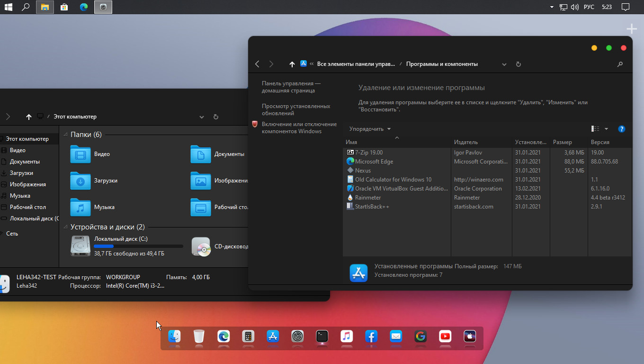Search in Programs and Components window
The height and width of the screenshot is (364, 644).
tap(620, 64)
